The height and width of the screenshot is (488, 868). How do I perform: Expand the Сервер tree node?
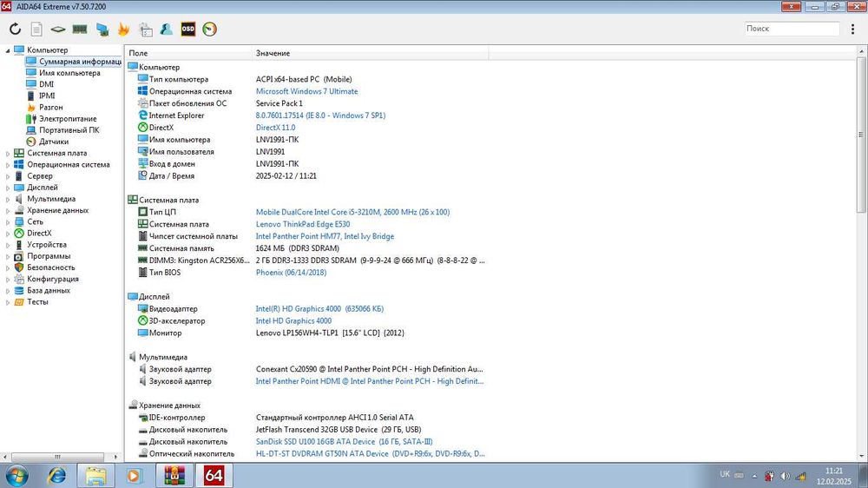pyautogui.click(x=8, y=176)
